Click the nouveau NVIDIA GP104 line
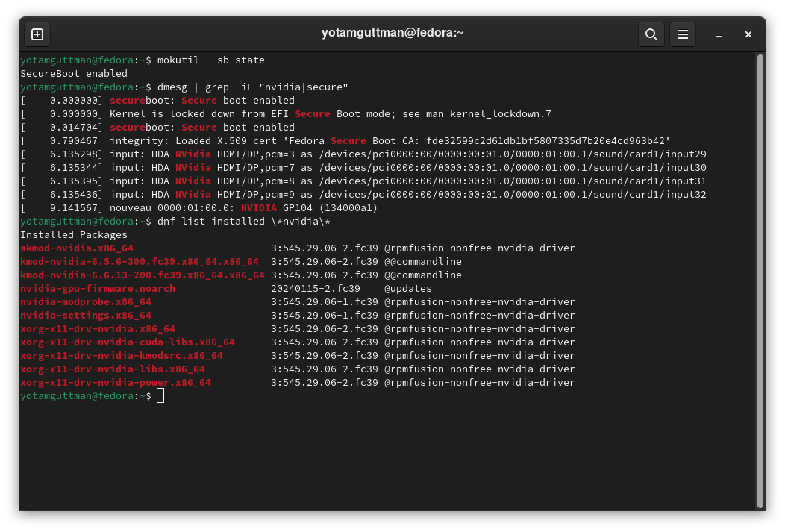The width and height of the screenshot is (785, 532). [x=243, y=208]
